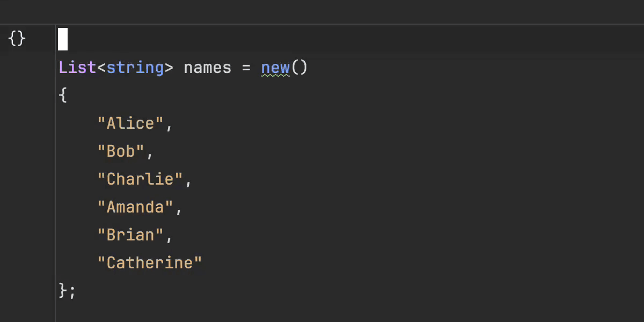Click the closing curly brace of initializer

point(63,290)
